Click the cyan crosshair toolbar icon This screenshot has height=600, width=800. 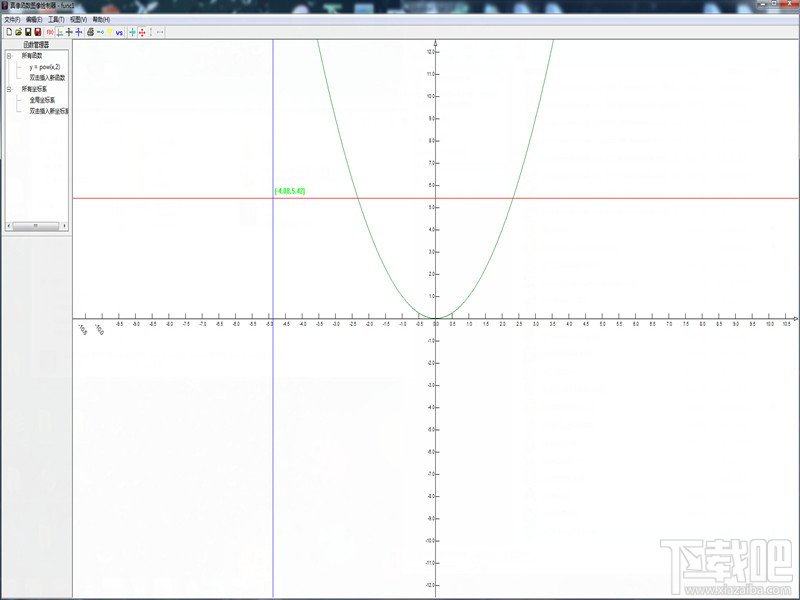132,32
